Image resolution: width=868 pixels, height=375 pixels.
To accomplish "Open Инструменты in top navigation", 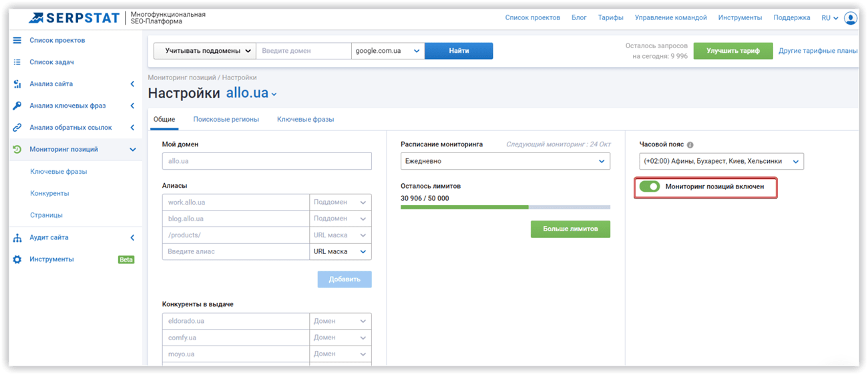I will click(x=740, y=18).
